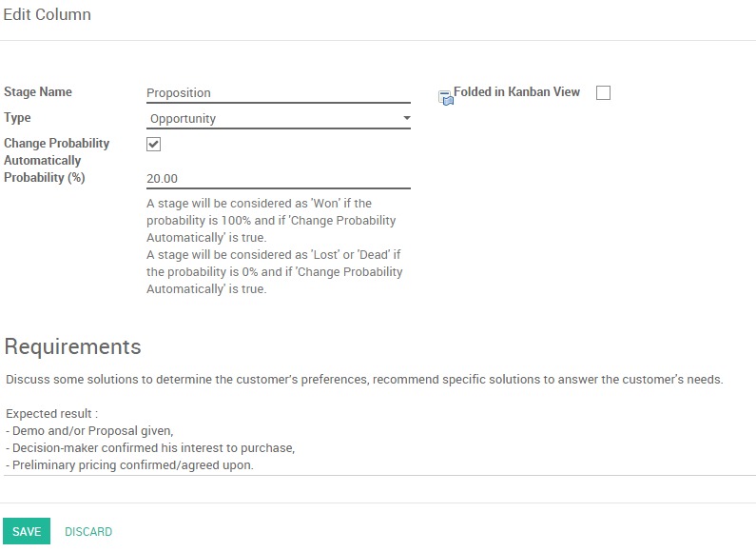
Task: Click the Stage Name field containing Proposition
Action: coord(278,93)
